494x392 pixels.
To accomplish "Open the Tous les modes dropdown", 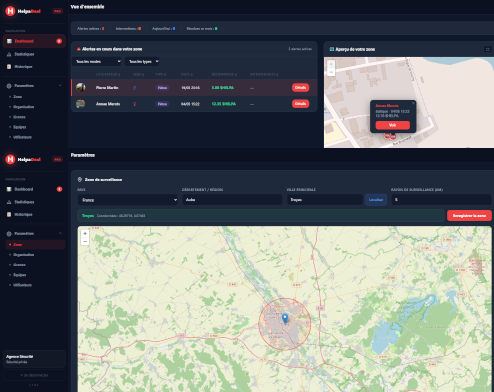I will pos(97,61).
